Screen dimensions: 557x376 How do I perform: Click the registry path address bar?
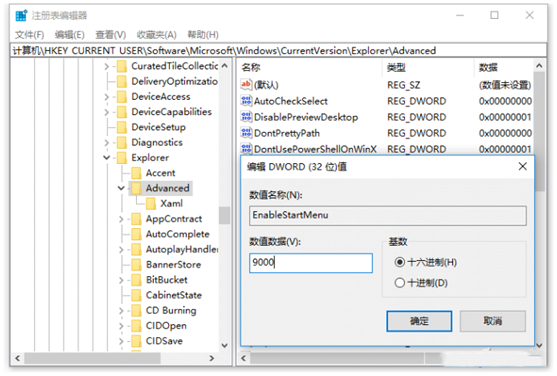278,51
